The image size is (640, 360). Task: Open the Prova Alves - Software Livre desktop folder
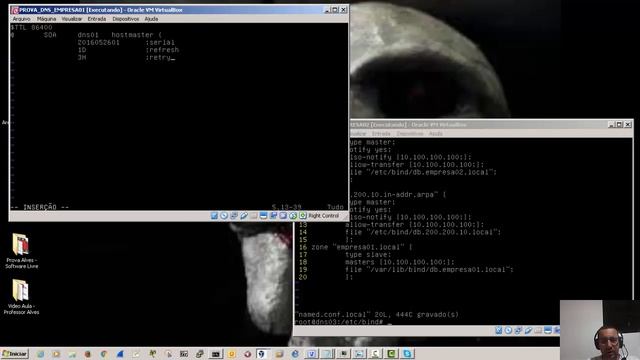click(21, 251)
